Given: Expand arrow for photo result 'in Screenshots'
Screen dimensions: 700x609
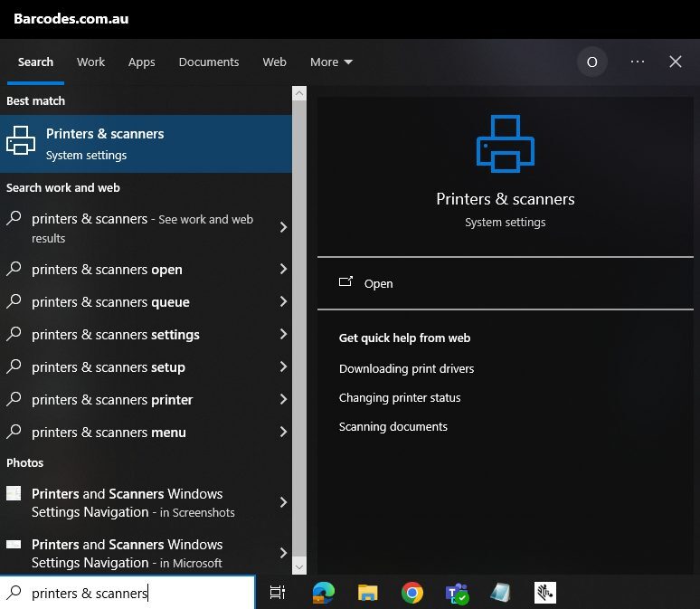Looking at the screenshot, I should point(283,502).
